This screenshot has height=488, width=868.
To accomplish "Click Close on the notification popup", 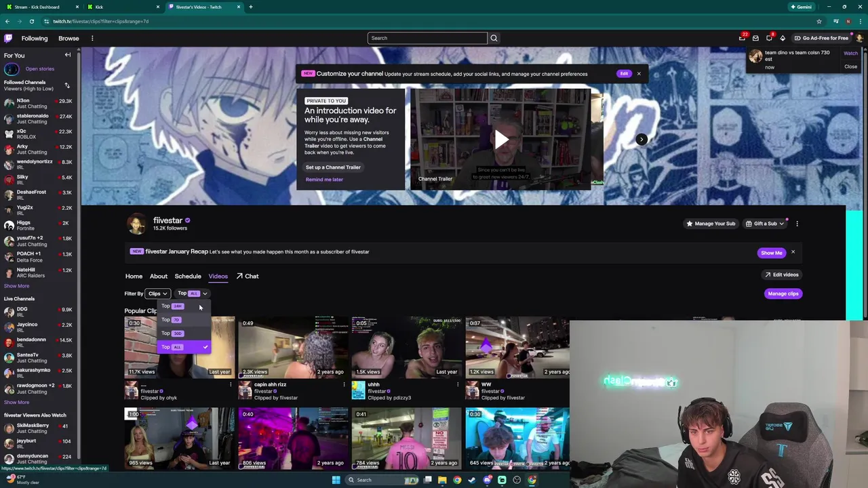I will click(x=850, y=66).
